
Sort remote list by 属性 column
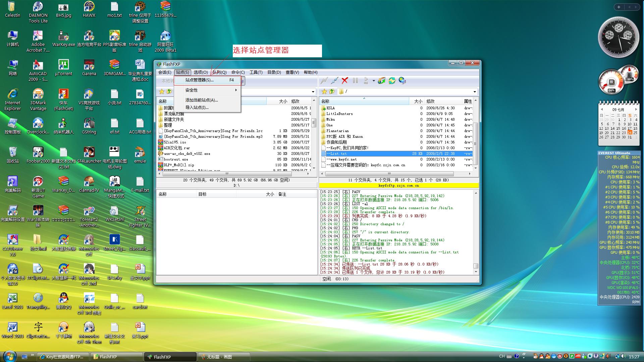point(468,101)
